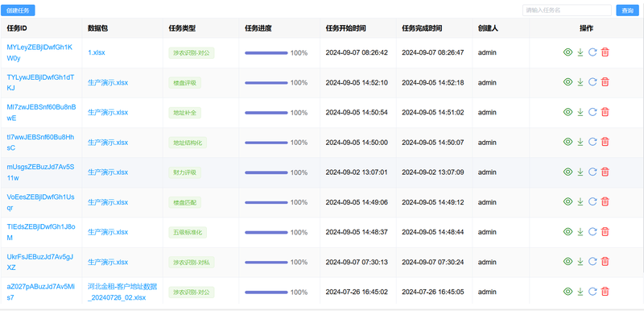Click the 查询 search button
This screenshot has width=644, height=311.
point(628,10)
